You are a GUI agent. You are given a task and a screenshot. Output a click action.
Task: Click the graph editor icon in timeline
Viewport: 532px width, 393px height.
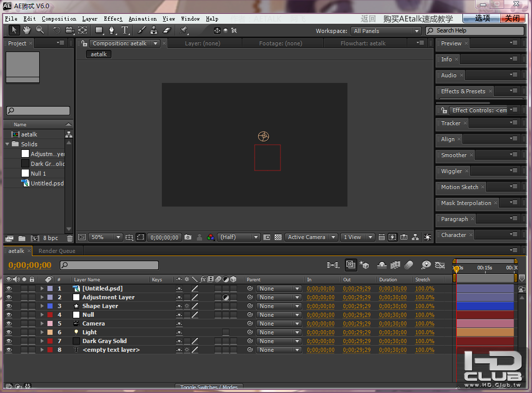pyautogui.click(x=440, y=265)
